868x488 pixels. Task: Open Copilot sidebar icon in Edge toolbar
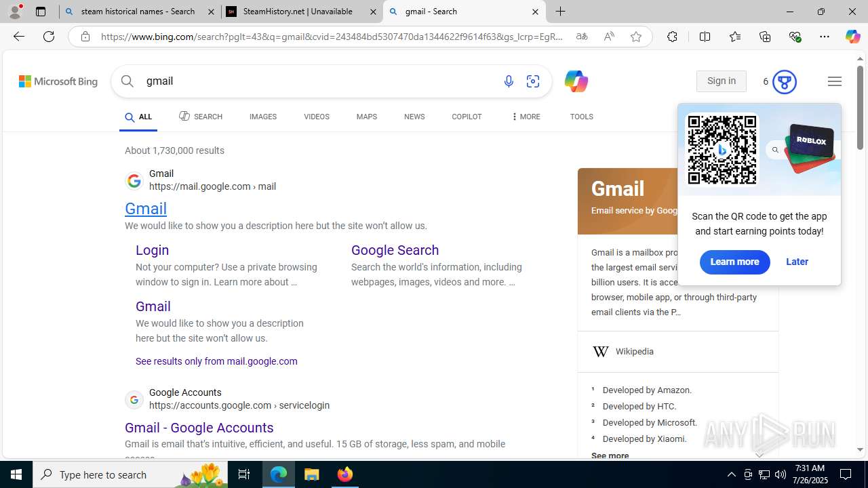[x=852, y=37]
